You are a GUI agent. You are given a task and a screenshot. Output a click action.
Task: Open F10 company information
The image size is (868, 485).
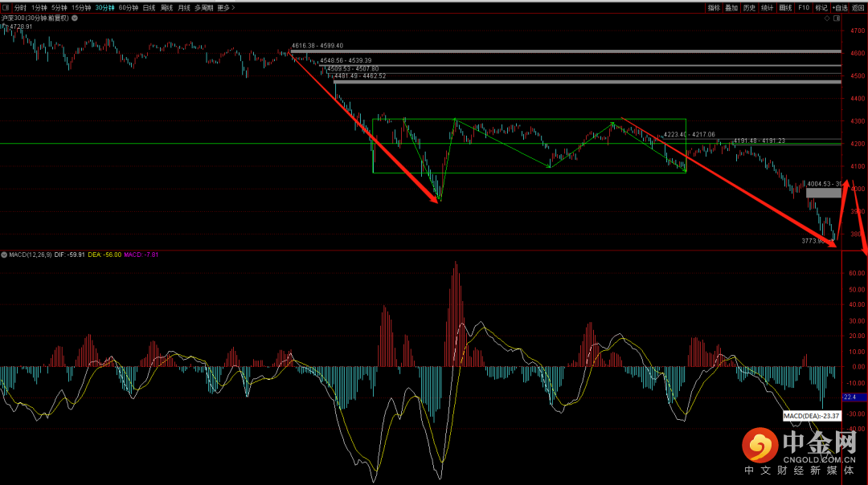803,7
